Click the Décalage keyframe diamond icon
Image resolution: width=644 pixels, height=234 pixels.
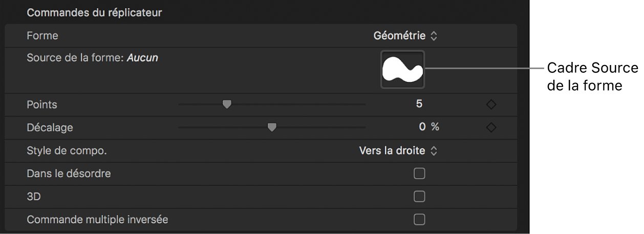[491, 127]
